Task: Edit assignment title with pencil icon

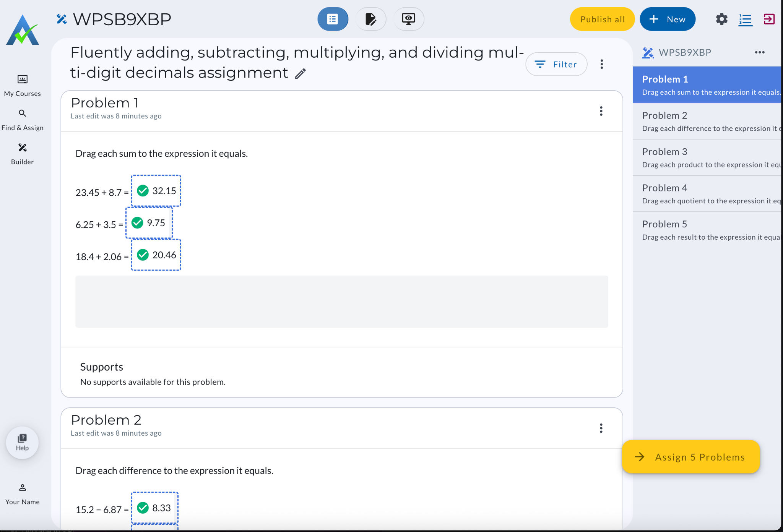Action: [301, 73]
